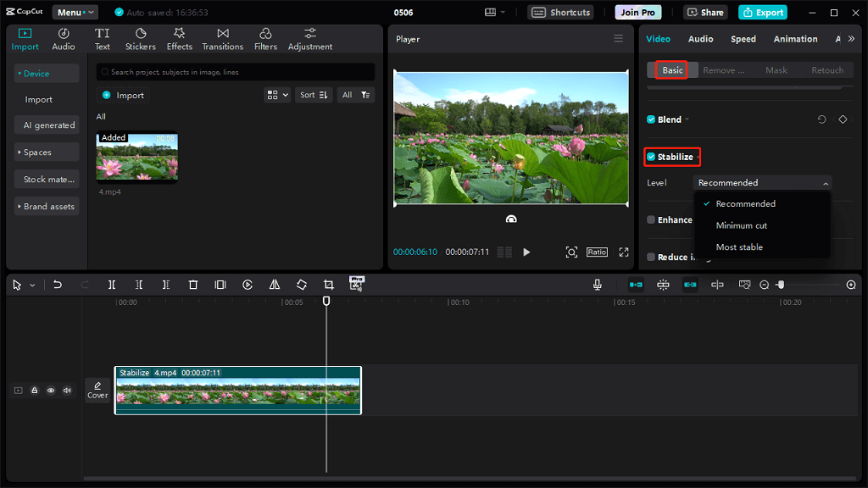Open the Effects tab

(x=180, y=39)
